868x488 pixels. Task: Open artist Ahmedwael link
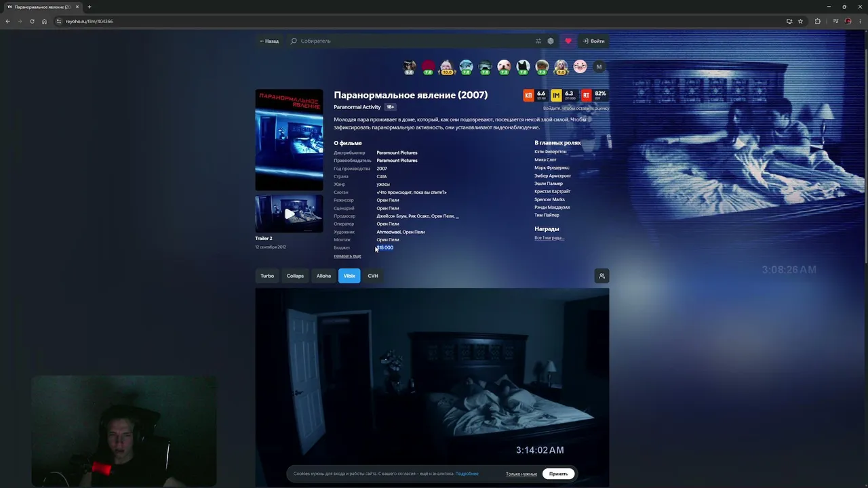389,232
